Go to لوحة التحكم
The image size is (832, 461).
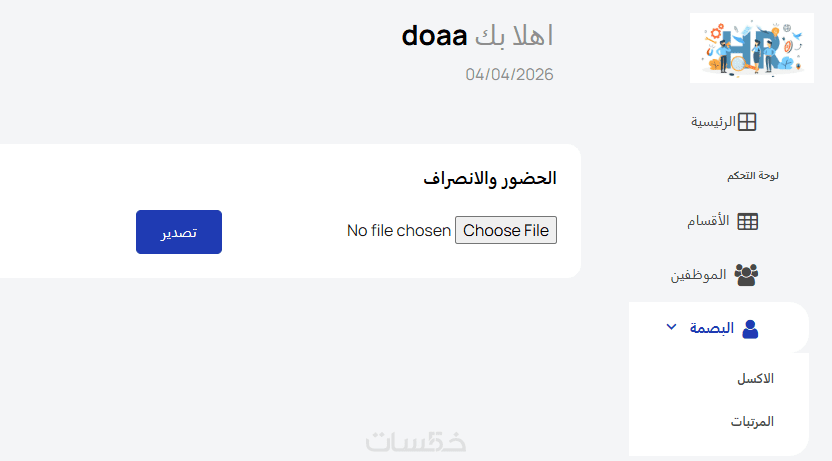(752, 176)
